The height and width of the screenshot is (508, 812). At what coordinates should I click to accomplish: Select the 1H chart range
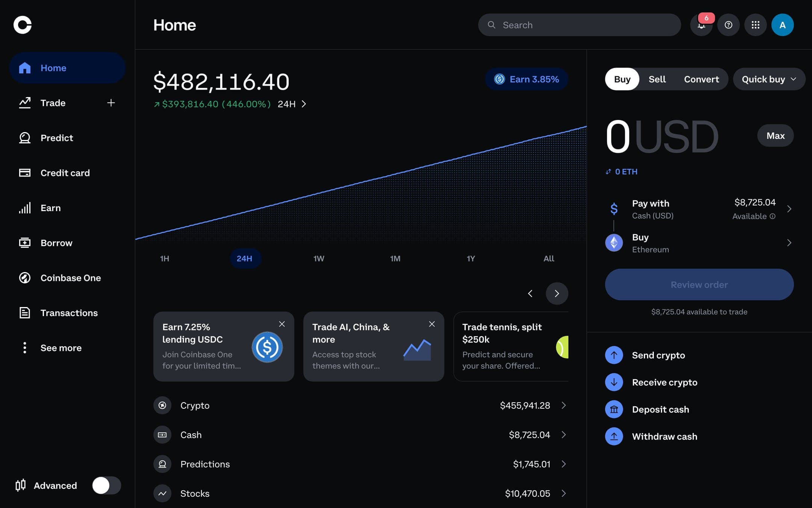[165, 259]
